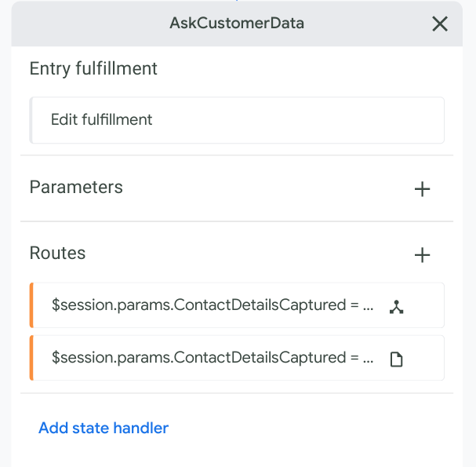Viewport: 476px width, 467px height.
Task: Click Add state handler link
Action: click(104, 428)
